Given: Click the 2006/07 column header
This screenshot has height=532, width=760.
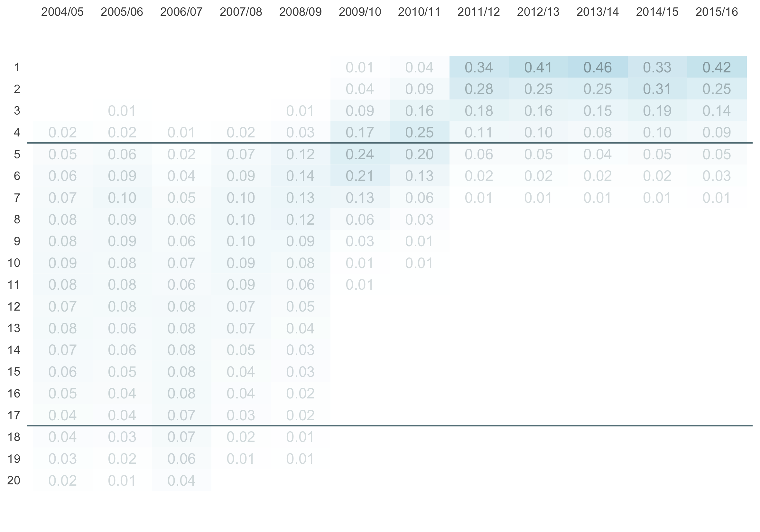Looking at the screenshot, I should (181, 12).
